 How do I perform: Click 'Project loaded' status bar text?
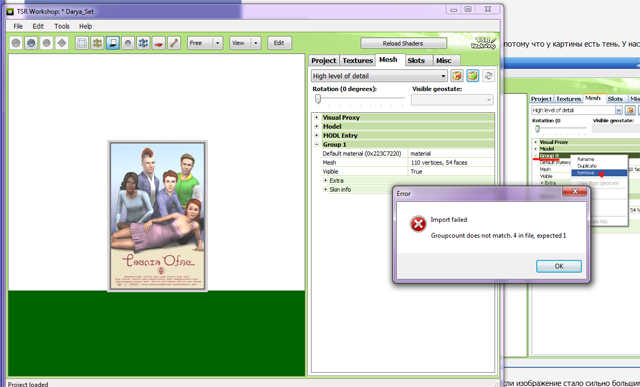28,384
